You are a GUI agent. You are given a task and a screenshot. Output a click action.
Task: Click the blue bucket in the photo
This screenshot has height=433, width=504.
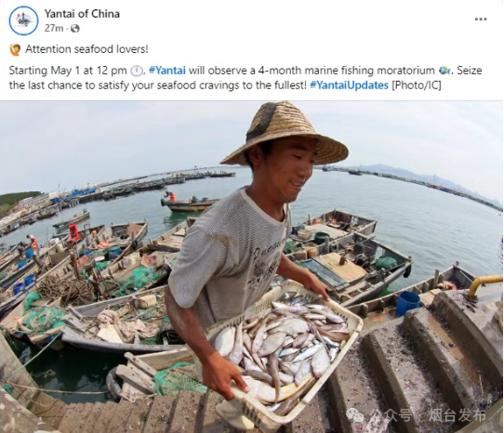[x=408, y=303]
